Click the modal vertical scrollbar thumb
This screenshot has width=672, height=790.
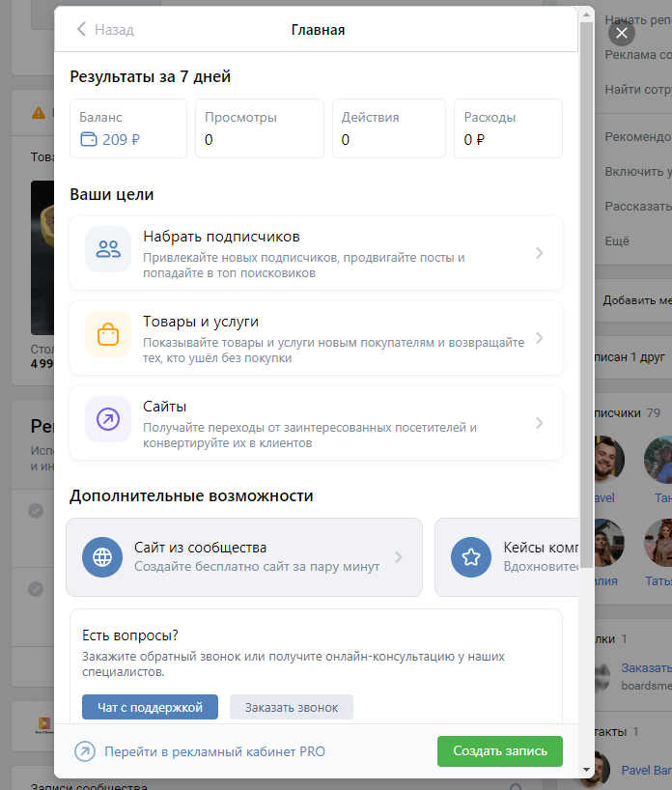tap(586, 295)
